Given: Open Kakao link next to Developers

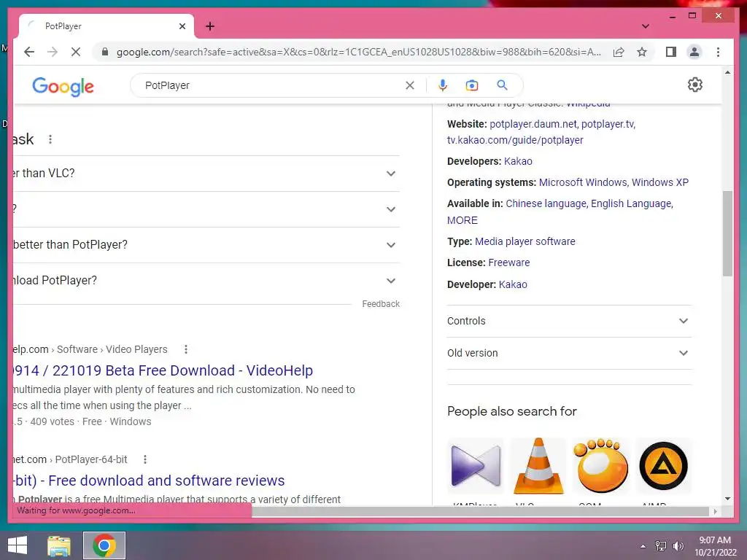Looking at the screenshot, I should [x=518, y=161].
